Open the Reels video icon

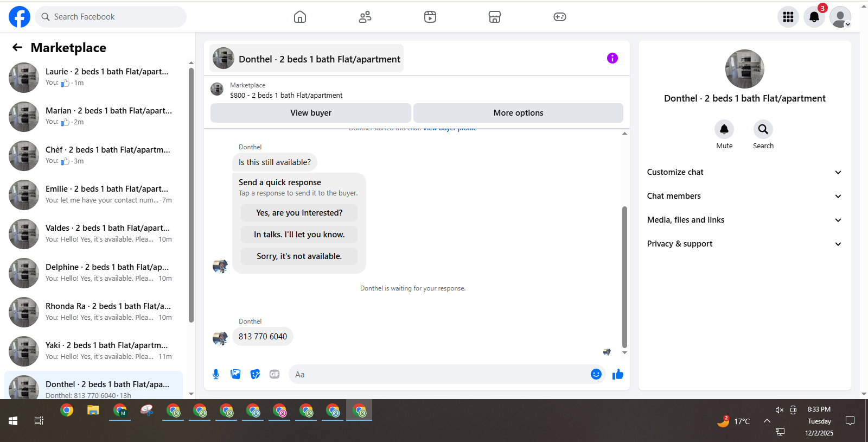[430, 17]
